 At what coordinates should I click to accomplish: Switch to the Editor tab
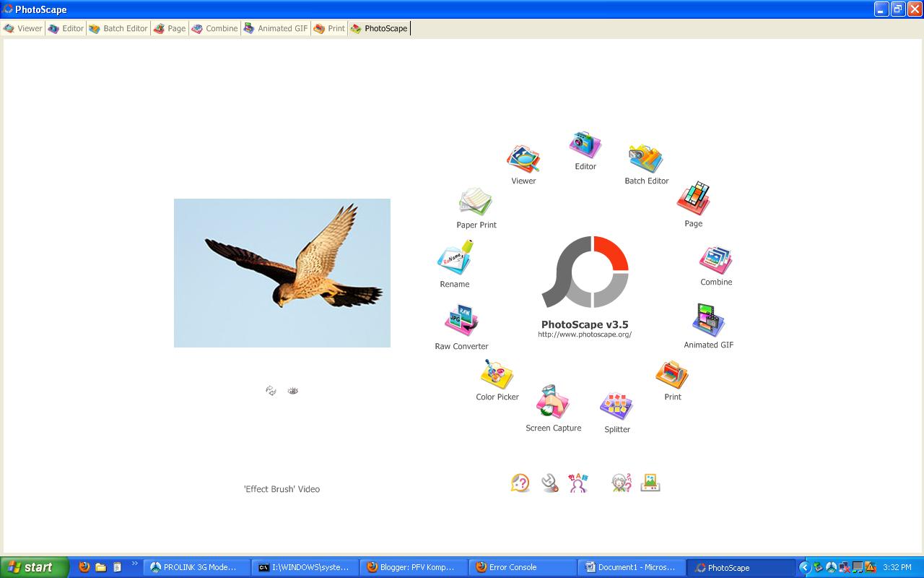click(66, 28)
